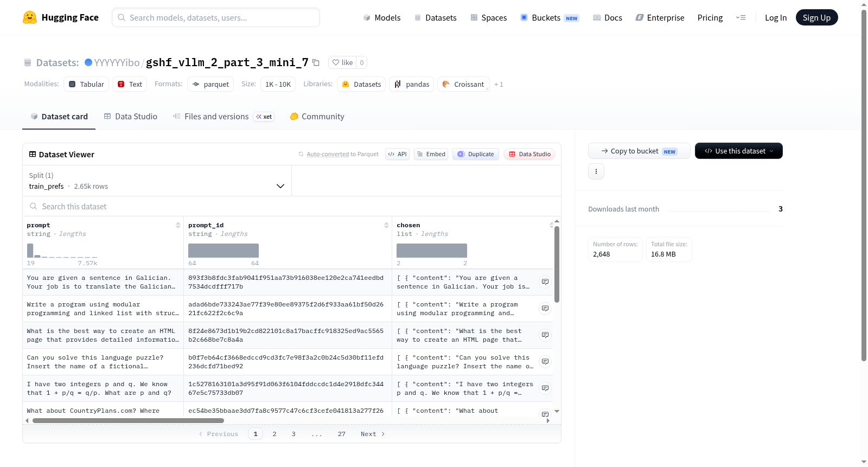Click the 'What about CountryPlans.com? Where' cell
The height and width of the screenshot is (467, 868).
click(103, 411)
